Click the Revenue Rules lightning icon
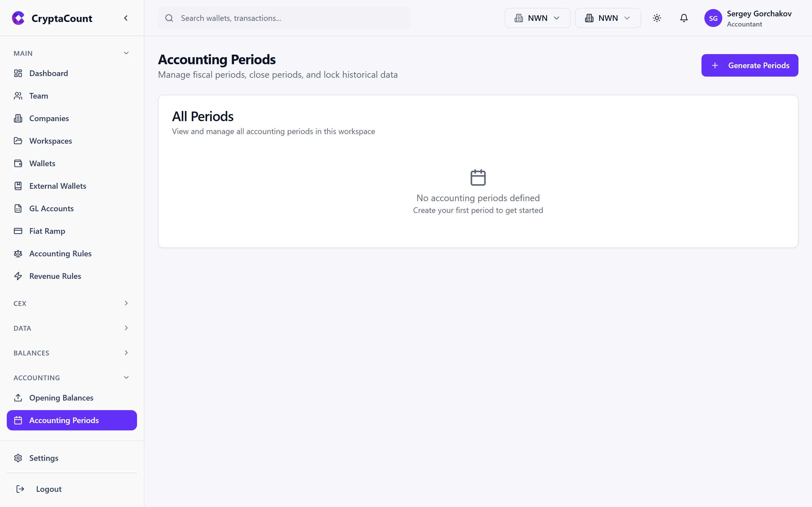Viewport: 812px width, 507px height. tap(18, 276)
